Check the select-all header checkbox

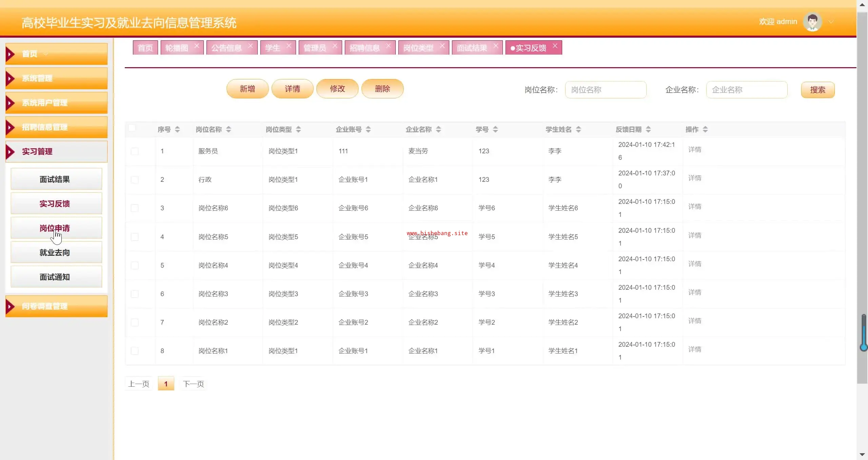point(132,128)
